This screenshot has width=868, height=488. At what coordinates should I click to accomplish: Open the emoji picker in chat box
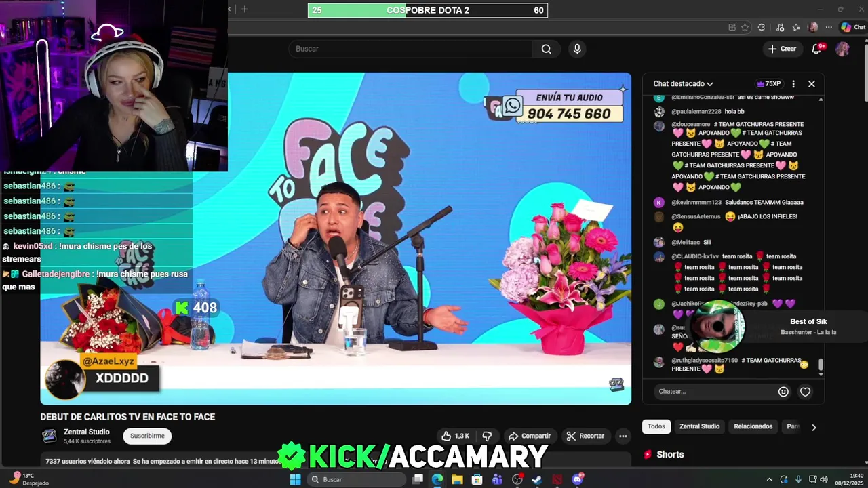coord(783,392)
